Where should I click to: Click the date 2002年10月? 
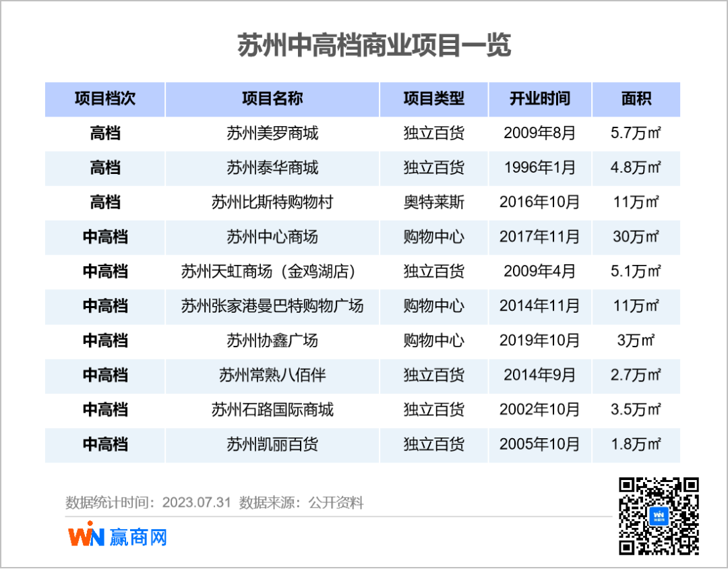click(x=539, y=410)
